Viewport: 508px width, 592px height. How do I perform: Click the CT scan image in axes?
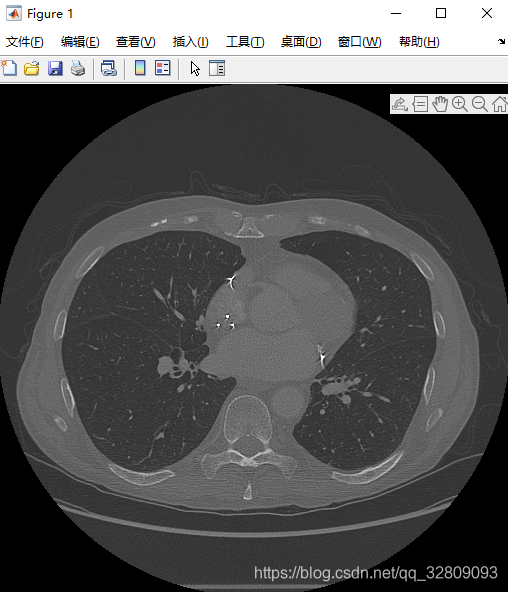point(254,338)
